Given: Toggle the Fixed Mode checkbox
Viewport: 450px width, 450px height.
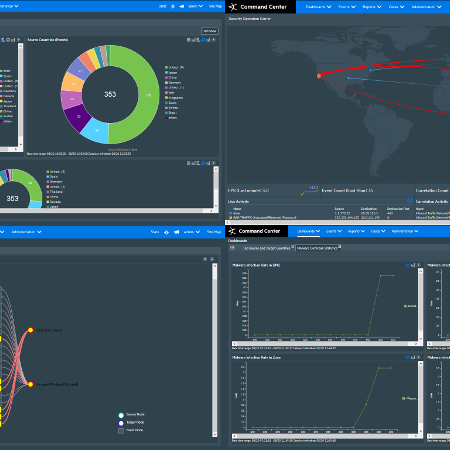Looking at the screenshot, I should point(121,431).
